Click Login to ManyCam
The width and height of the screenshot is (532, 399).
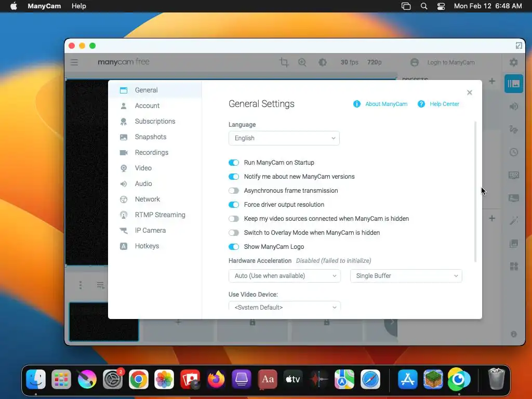click(x=451, y=62)
